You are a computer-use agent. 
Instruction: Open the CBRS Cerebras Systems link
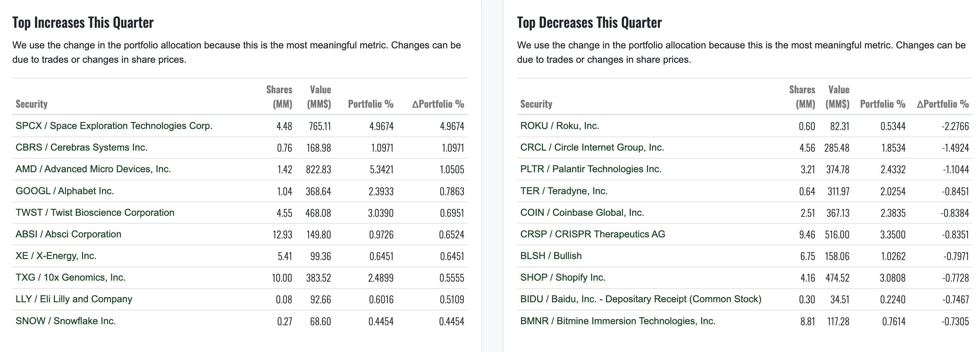(x=81, y=148)
